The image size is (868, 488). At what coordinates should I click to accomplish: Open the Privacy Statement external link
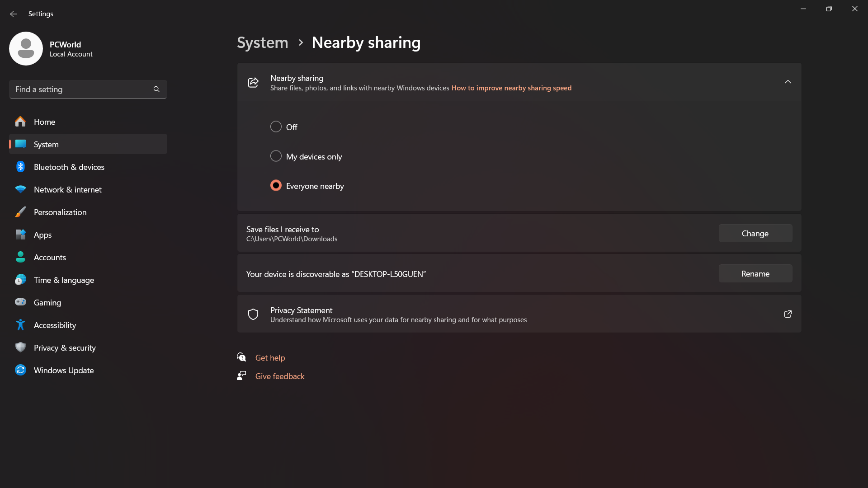click(788, 314)
